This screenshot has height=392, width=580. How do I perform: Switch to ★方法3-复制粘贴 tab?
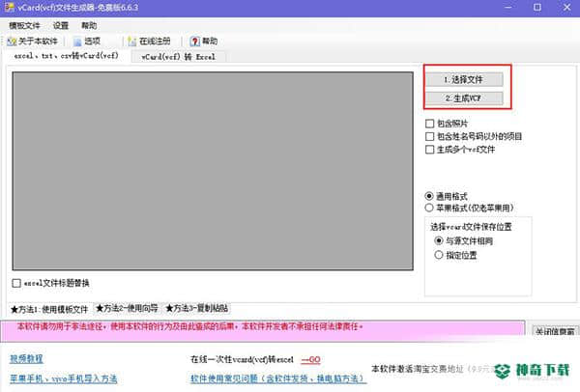point(197,308)
